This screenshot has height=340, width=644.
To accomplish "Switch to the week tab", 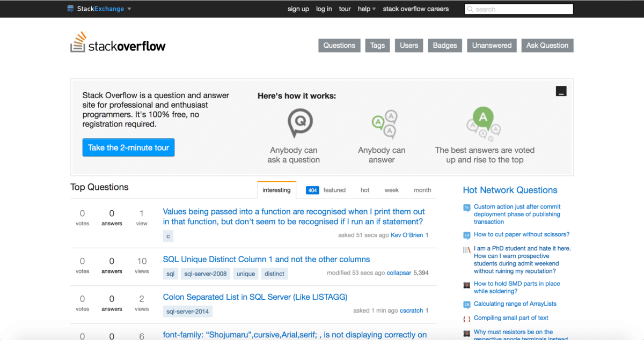I will 392,190.
